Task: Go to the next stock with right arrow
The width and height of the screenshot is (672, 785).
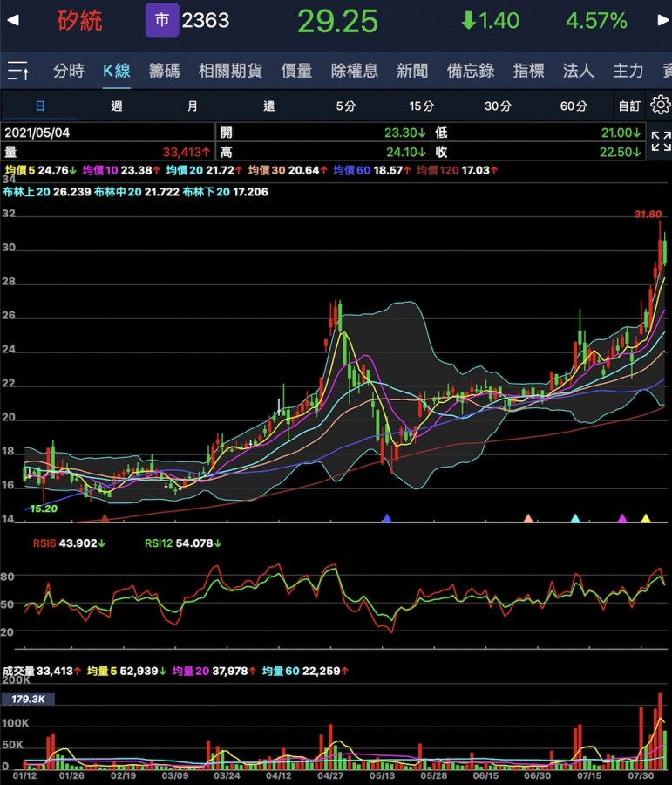Action: pos(662,20)
